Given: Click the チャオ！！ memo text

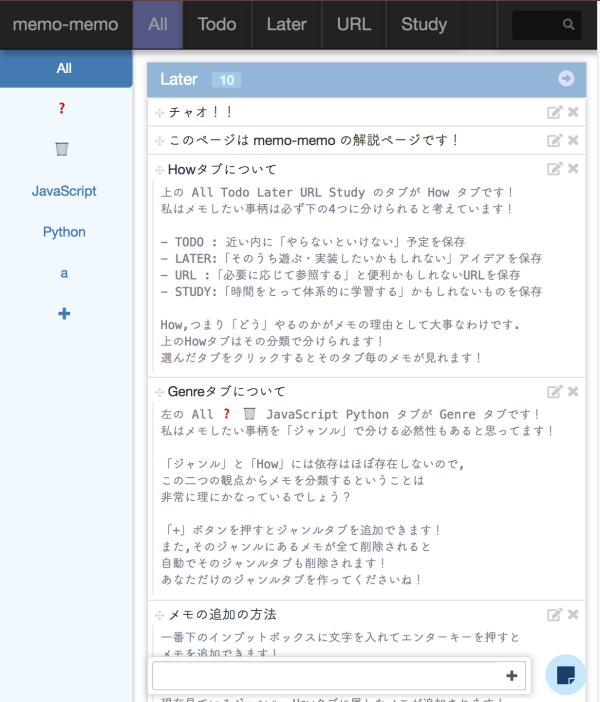Looking at the screenshot, I should 200,112.
